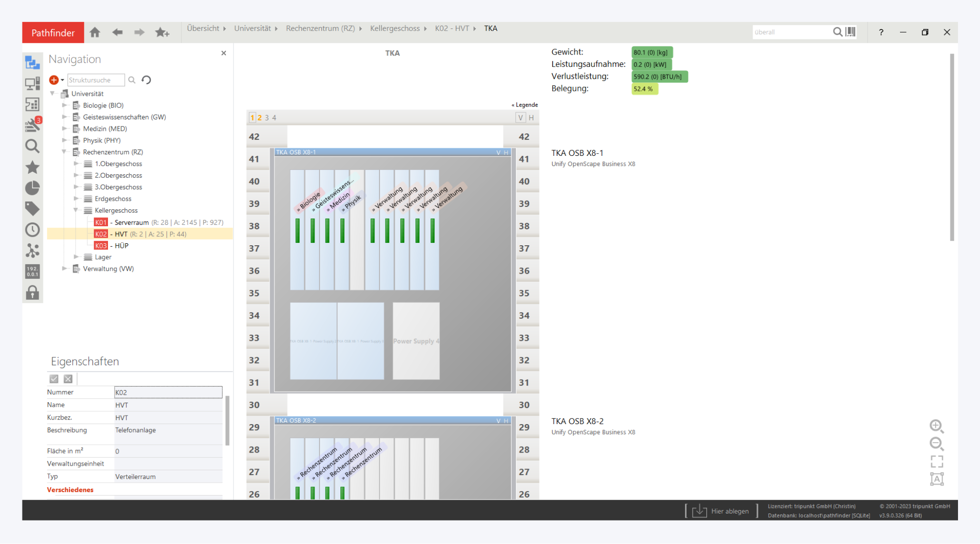Open the barcode scanner icon

[x=850, y=32]
